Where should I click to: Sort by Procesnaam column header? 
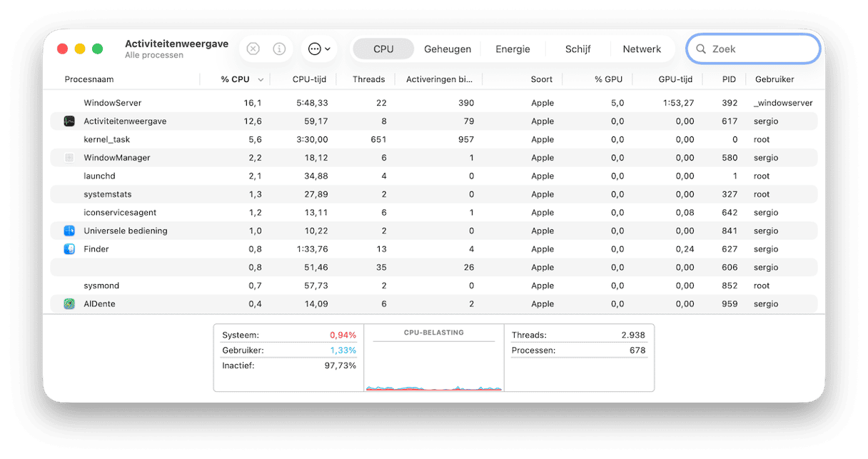pos(89,79)
